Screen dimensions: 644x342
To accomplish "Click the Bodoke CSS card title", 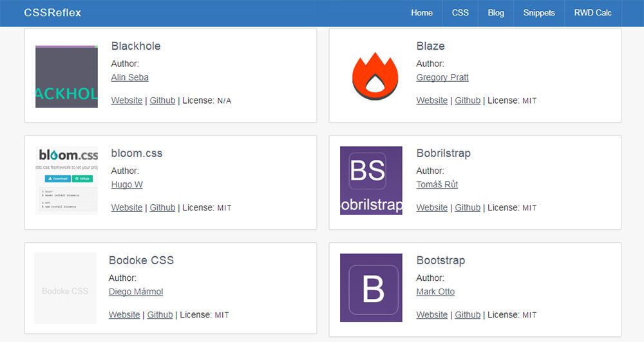I will 141,260.
